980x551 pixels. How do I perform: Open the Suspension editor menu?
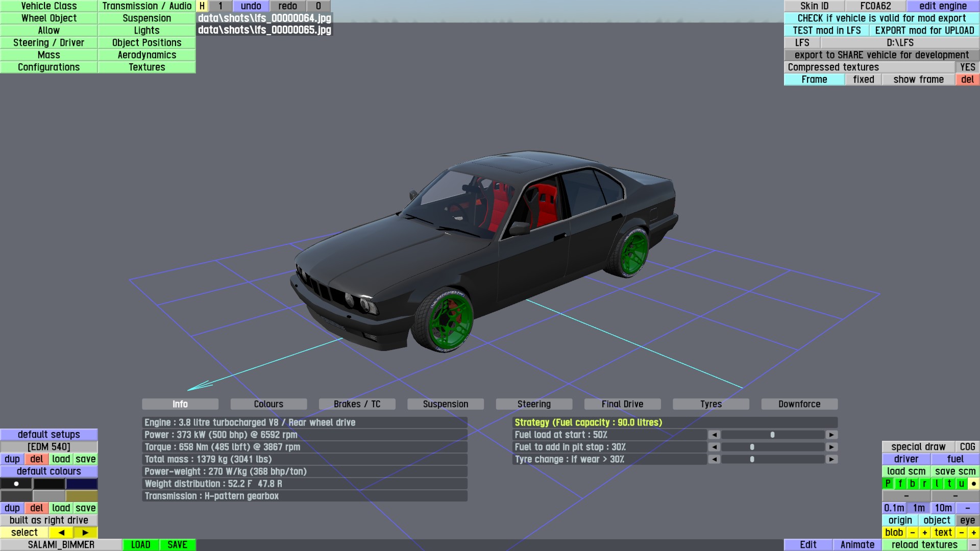146,18
